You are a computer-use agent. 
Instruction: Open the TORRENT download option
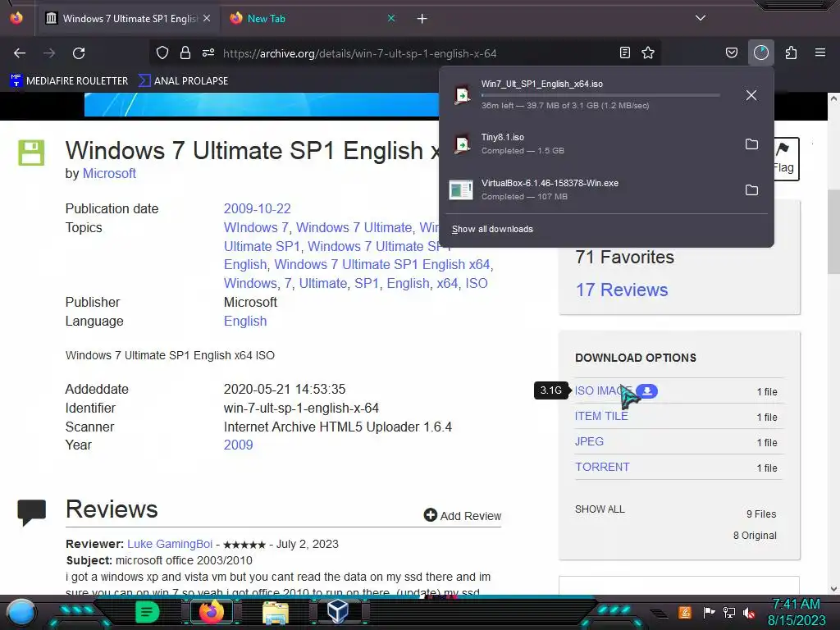point(602,467)
